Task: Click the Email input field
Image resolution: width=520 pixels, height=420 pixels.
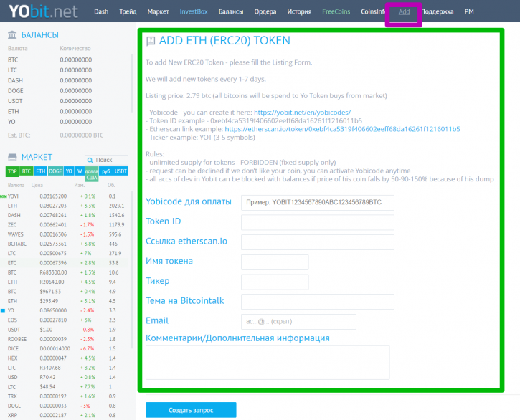Action: (x=298, y=322)
